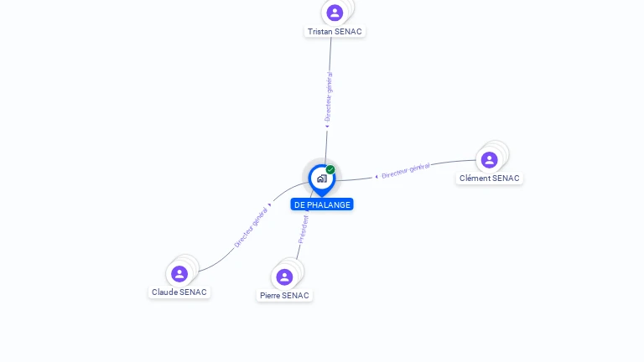Click the Tristan SENAC name label
The height and width of the screenshot is (362, 644).
335,32
